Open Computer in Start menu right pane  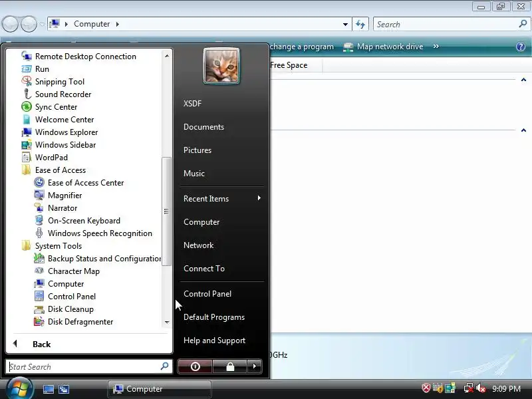coord(201,222)
